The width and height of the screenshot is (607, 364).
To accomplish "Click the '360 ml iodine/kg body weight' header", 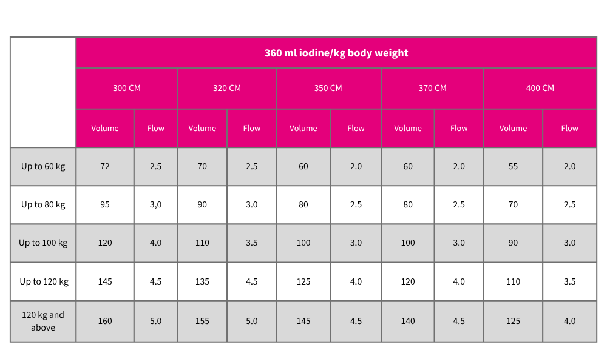I will pyautogui.click(x=336, y=53).
